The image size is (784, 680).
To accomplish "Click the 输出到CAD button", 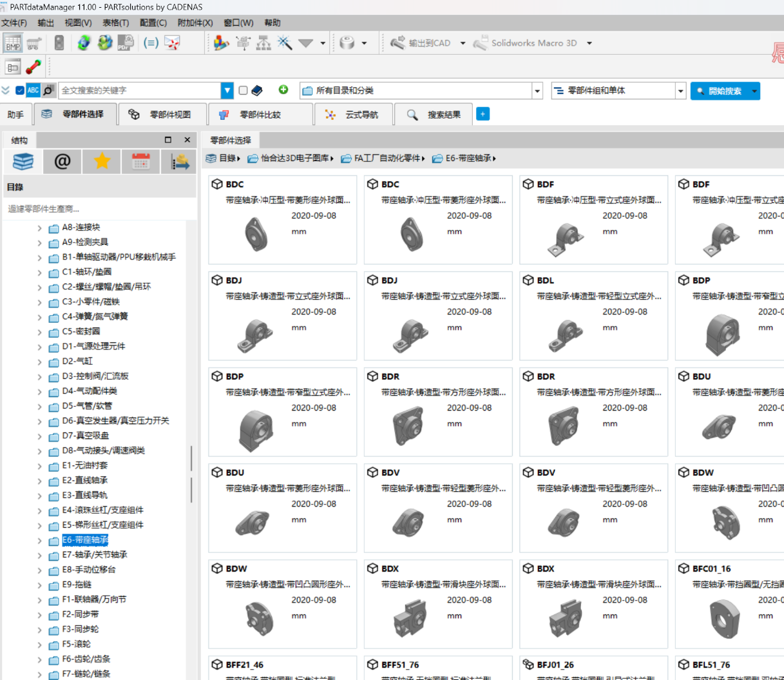I will tap(421, 43).
